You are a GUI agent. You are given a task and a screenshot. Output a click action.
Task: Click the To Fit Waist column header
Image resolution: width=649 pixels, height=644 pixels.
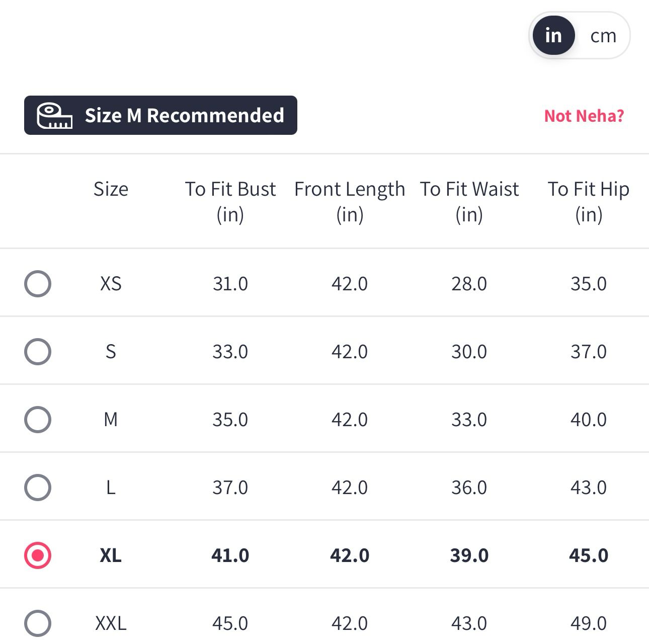pos(469,201)
